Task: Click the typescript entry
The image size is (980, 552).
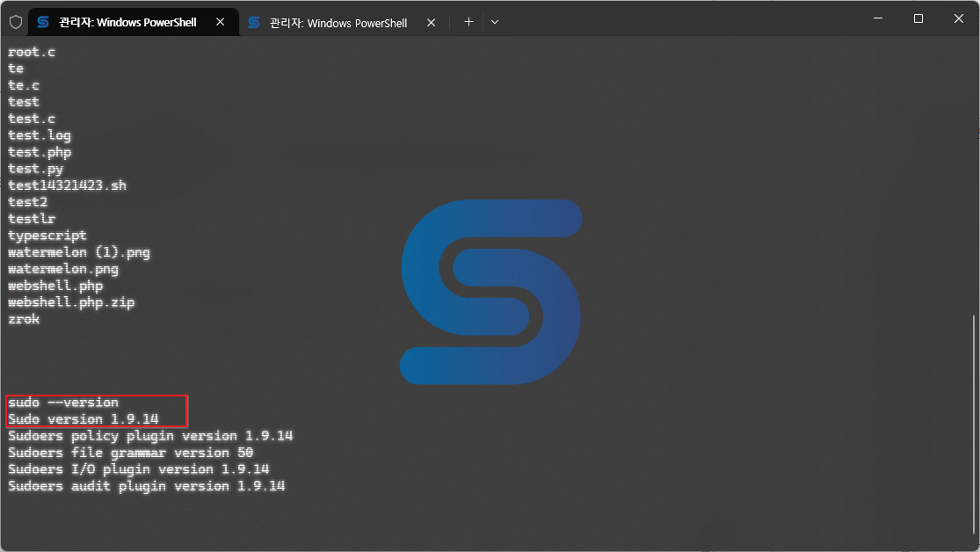Action: [x=47, y=236]
